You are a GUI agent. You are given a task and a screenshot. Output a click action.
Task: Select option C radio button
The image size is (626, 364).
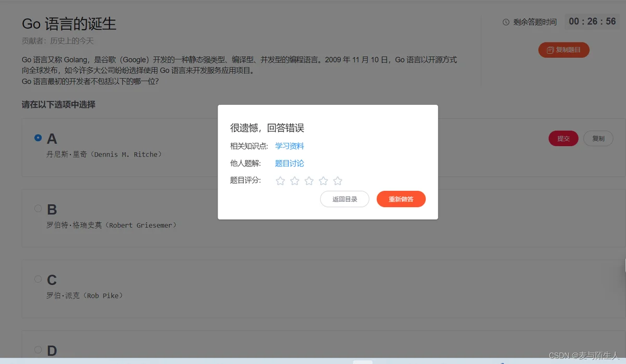point(38,279)
